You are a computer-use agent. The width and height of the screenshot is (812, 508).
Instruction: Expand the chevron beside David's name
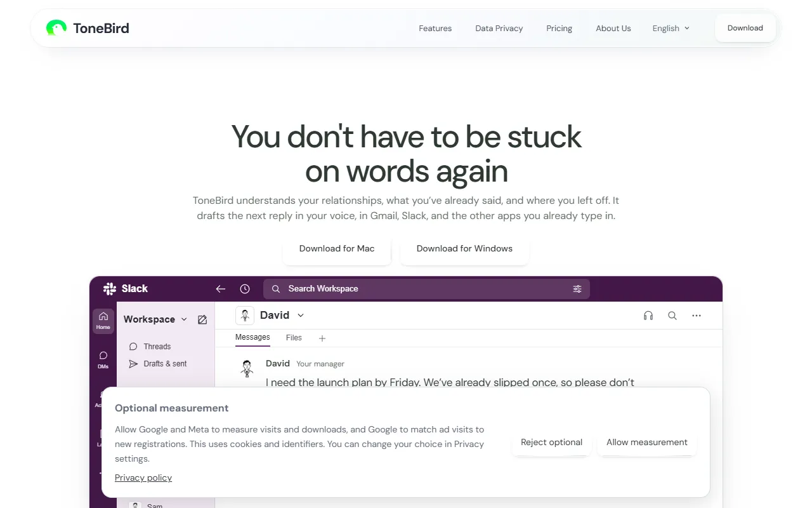pyautogui.click(x=301, y=316)
